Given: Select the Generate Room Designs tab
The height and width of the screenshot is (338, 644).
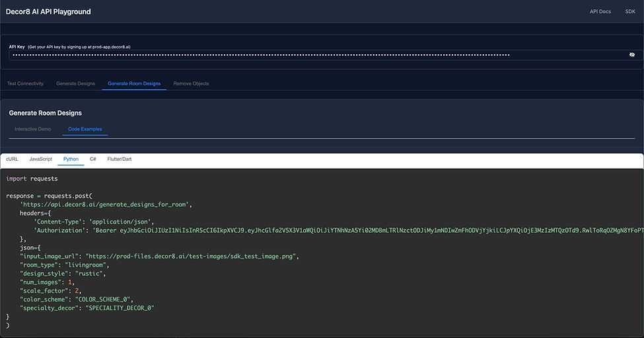Looking at the screenshot, I should (134, 83).
